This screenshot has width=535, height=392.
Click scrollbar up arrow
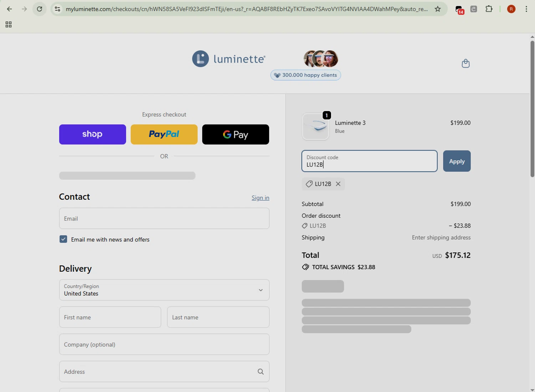(x=532, y=37)
